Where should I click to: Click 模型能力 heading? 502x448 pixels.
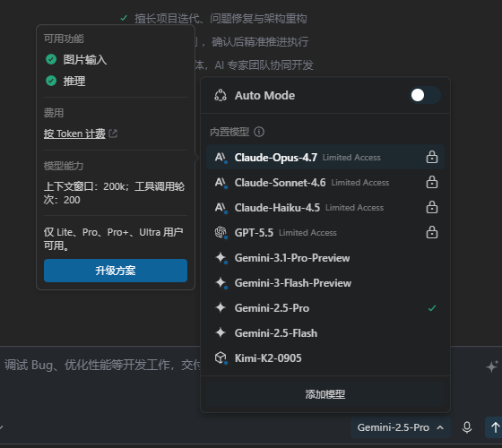[x=64, y=166]
